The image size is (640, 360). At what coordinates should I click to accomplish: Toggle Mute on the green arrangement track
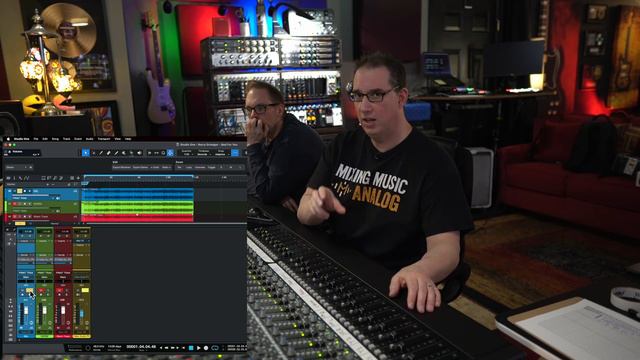(14, 203)
